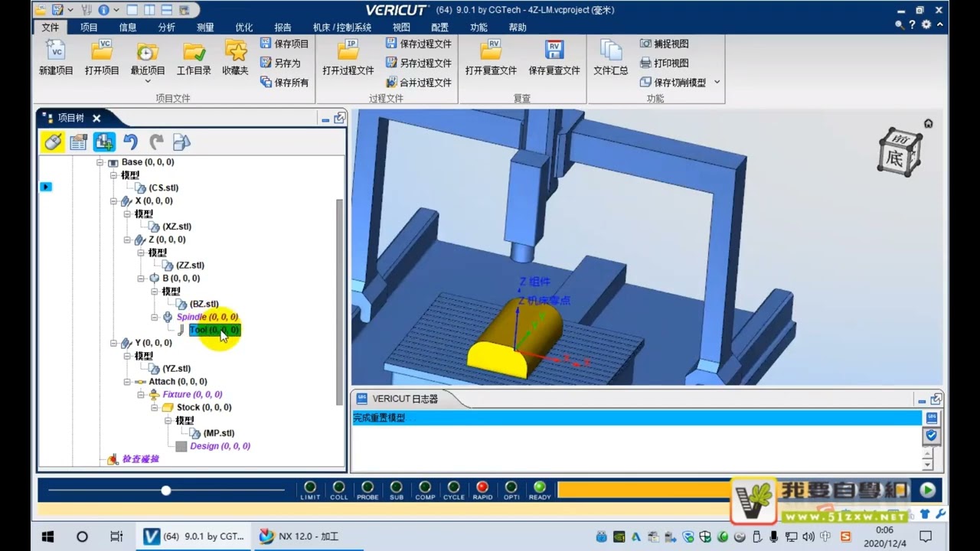The height and width of the screenshot is (551, 980).
Task: Click Capture View (捕捉视图)
Action: click(664, 44)
